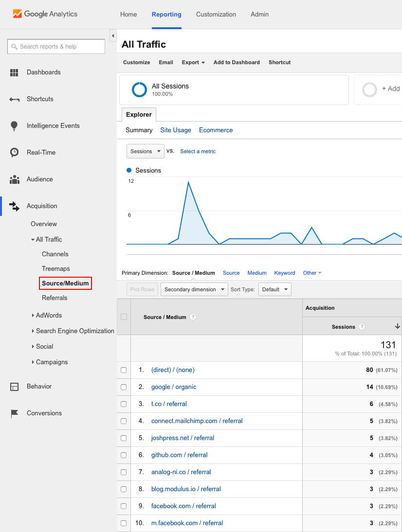Open Acquisition Overview in sidebar
Viewport: 402px width, 532px height.
pyautogui.click(x=44, y=224)
